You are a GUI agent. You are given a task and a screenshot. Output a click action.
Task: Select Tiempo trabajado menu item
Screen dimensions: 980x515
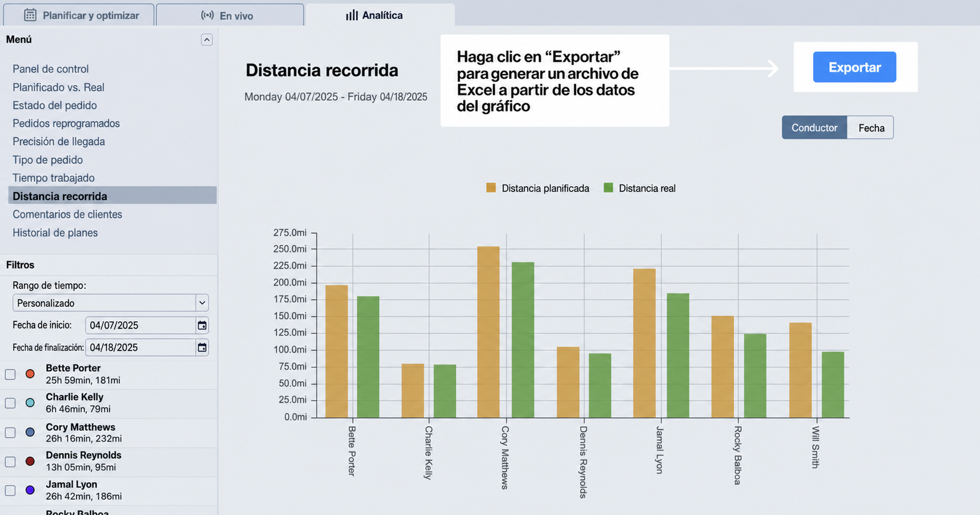pyautogui.click(x=54, y=178)
